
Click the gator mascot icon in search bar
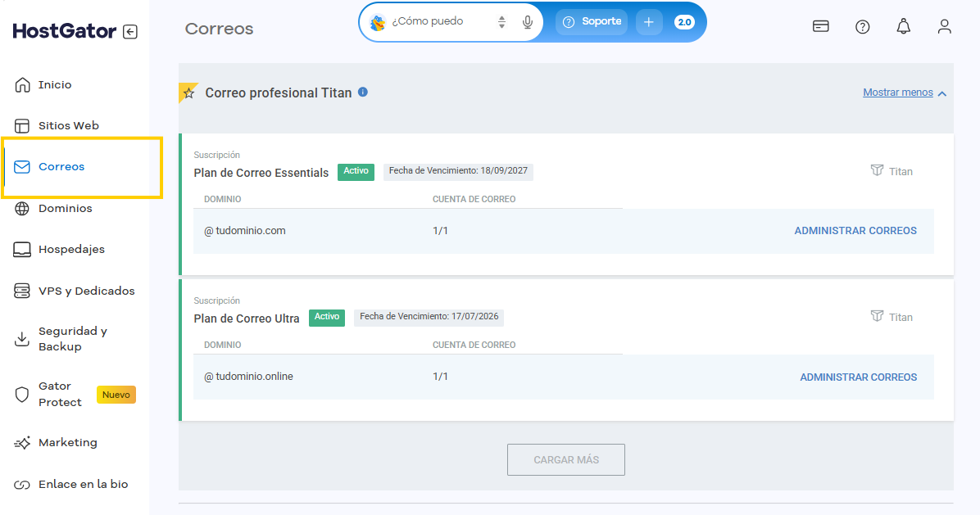coord(378,22)
